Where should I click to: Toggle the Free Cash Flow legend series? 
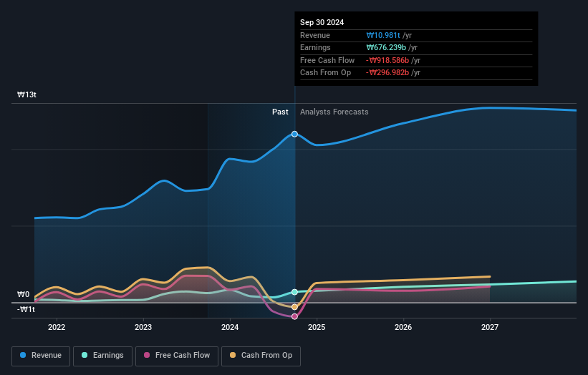point(177,356)
